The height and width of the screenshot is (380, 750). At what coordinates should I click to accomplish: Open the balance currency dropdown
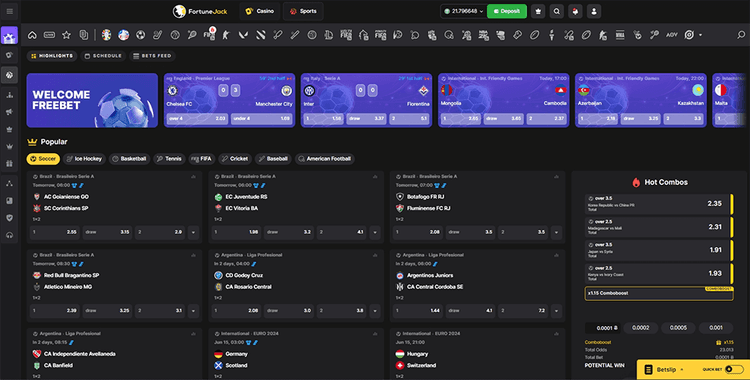coord(463,11)
